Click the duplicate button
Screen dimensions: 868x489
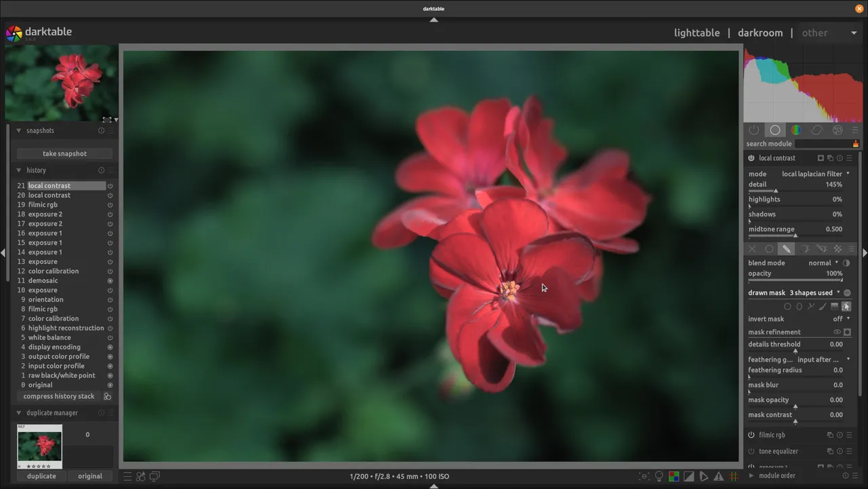tap(41, 476)
